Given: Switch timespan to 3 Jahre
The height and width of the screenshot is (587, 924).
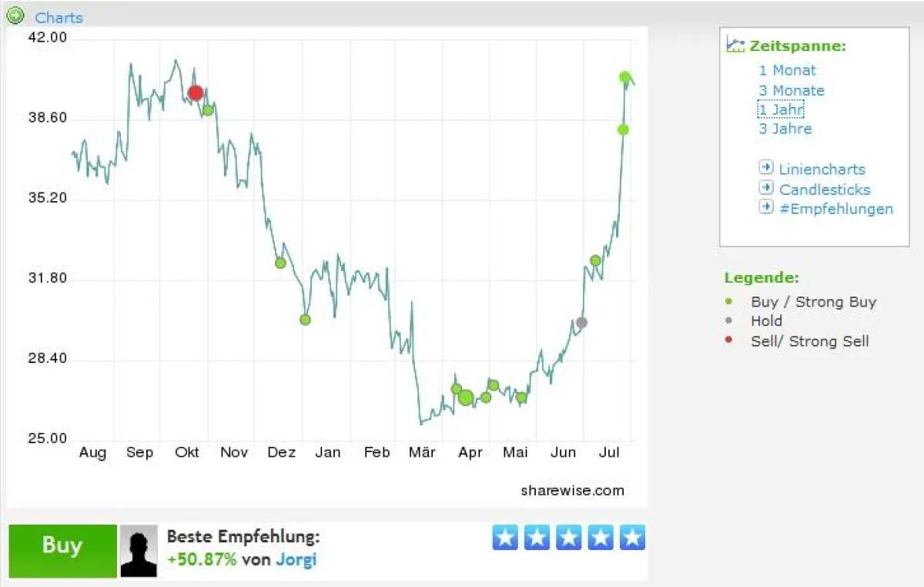Looking at the screenshot, I should point(785,129).
